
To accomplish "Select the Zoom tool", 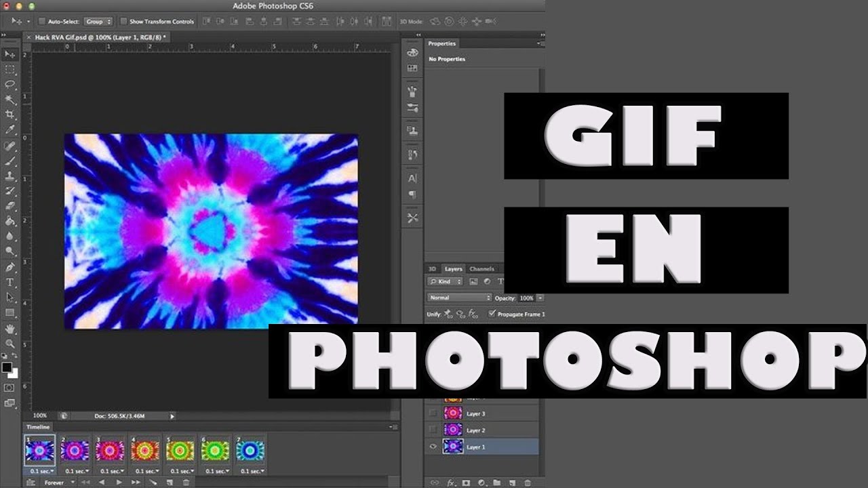I will [x=10, y=344].
